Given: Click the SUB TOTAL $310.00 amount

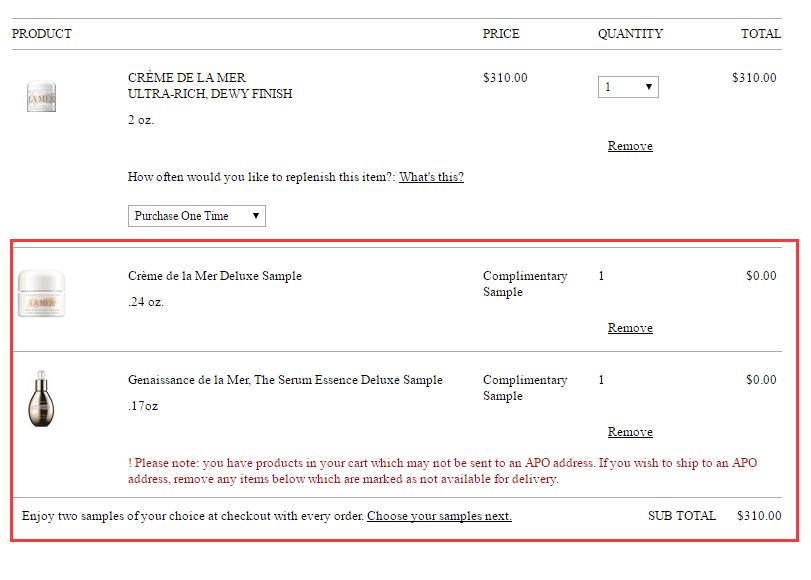Looking at the screenshot, I should (x=759, y=516).
